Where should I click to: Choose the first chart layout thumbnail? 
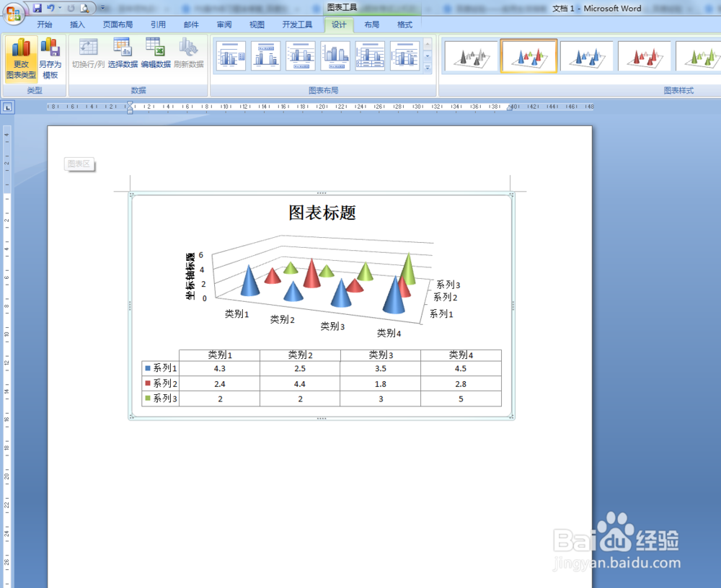pyautogui.click(x=231, y=55)
